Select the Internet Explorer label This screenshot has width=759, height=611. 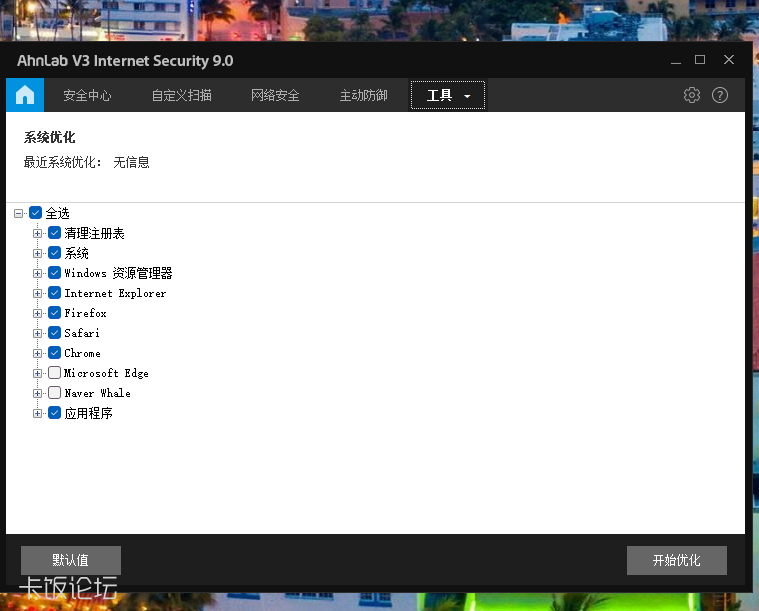115,293
